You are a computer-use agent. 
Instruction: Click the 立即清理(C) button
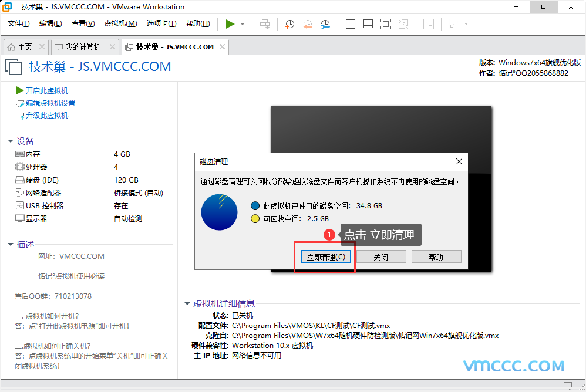pyautogui.click(x=326, y=257)
